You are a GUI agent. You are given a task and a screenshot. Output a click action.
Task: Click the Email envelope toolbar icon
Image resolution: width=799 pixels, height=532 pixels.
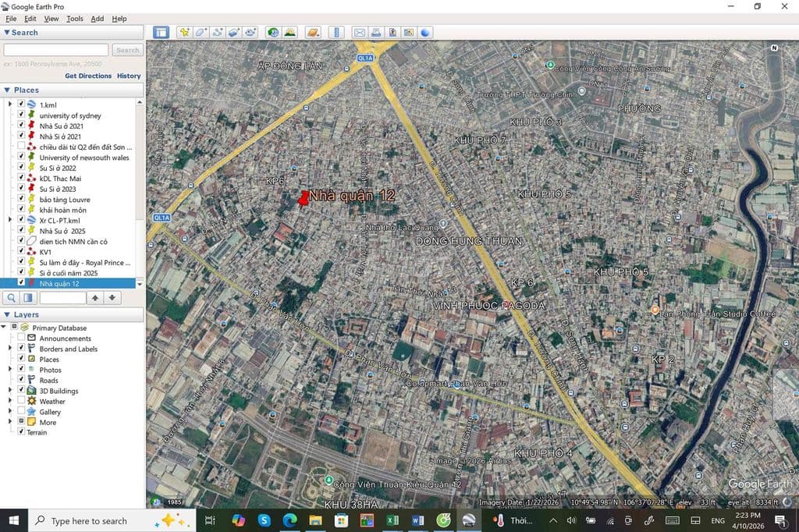[360, 33]
